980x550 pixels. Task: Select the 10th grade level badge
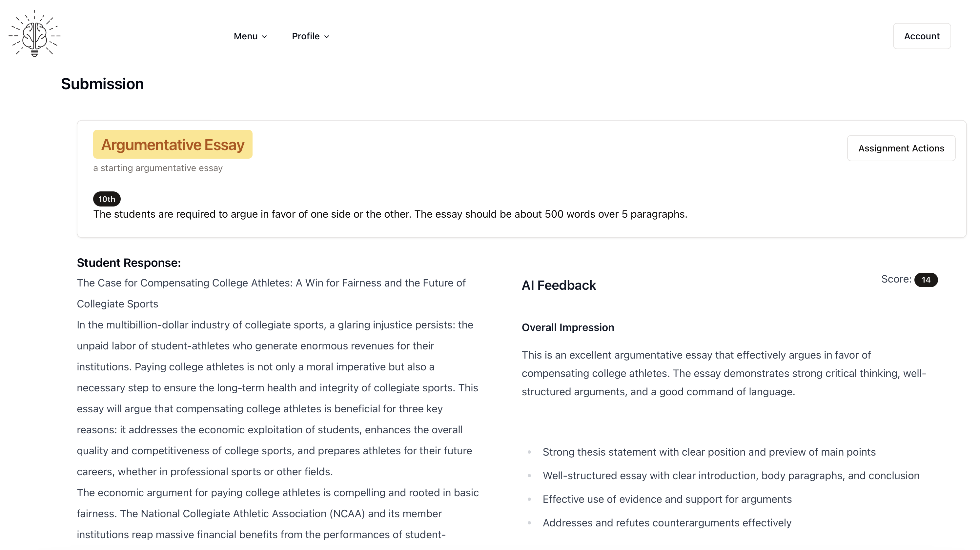(107, 199)
